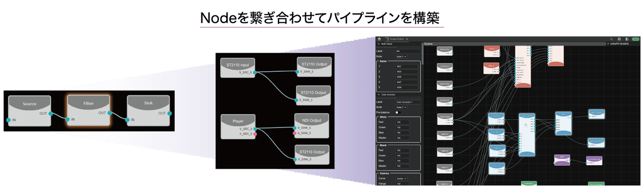Image resolution: width=644 pixels, height=189 pixels.
Task: Click the ST2110 Input V_SRC_0 output port
Action: click(x=255, y=73)
